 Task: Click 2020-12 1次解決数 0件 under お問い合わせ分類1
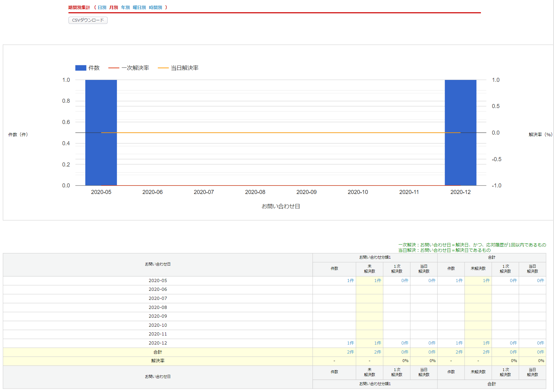[x=405, y=343]
